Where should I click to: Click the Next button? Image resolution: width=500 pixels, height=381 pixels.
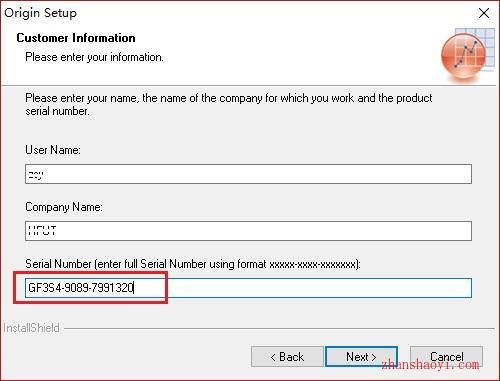point(361,357)
